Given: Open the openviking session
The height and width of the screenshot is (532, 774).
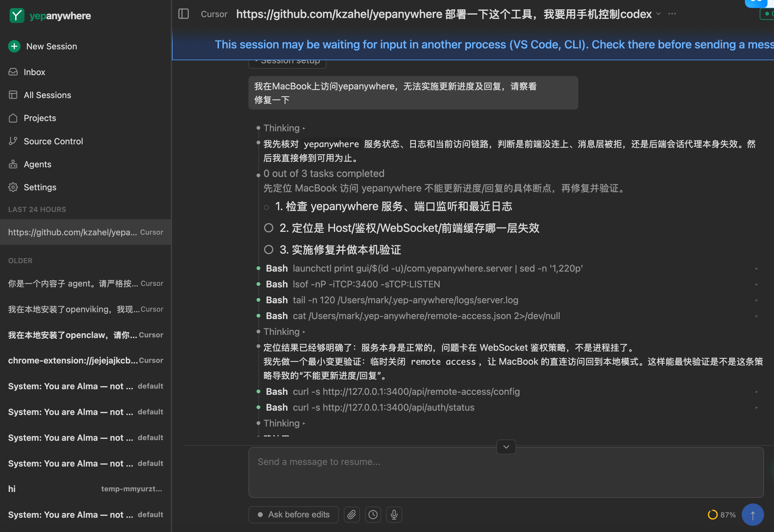Looking at the screenshot, I should 86,309.
